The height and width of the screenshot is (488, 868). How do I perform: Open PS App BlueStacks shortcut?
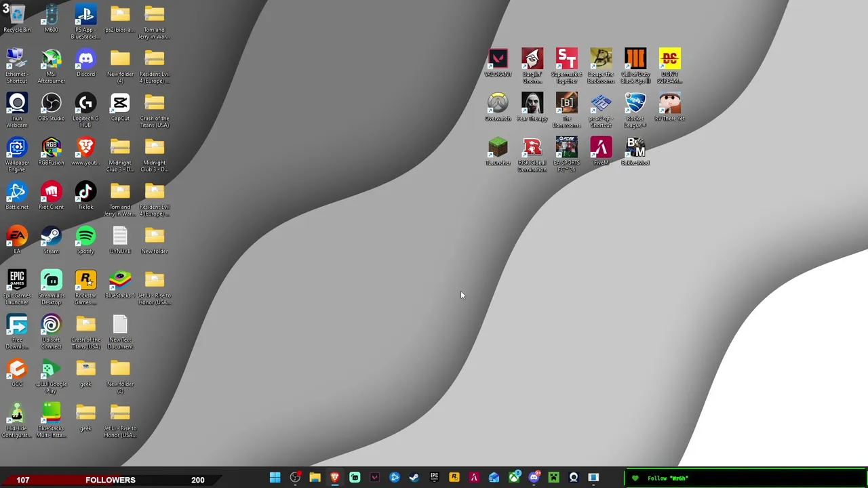85,22
